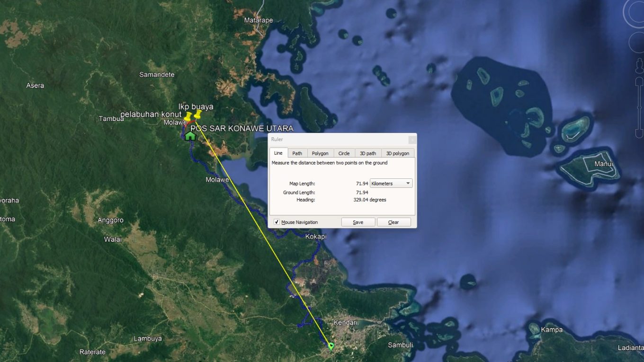Click the green house POS SAR marker
This screenshot has height=362, width=644.
[x=190, y=136]
